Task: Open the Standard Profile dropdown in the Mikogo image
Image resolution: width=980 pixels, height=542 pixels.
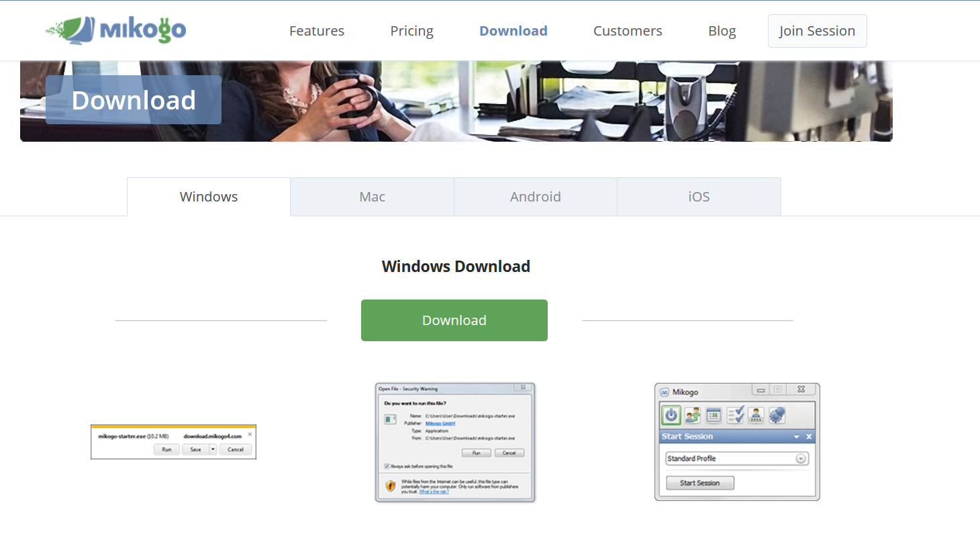Action: [738, 459]
